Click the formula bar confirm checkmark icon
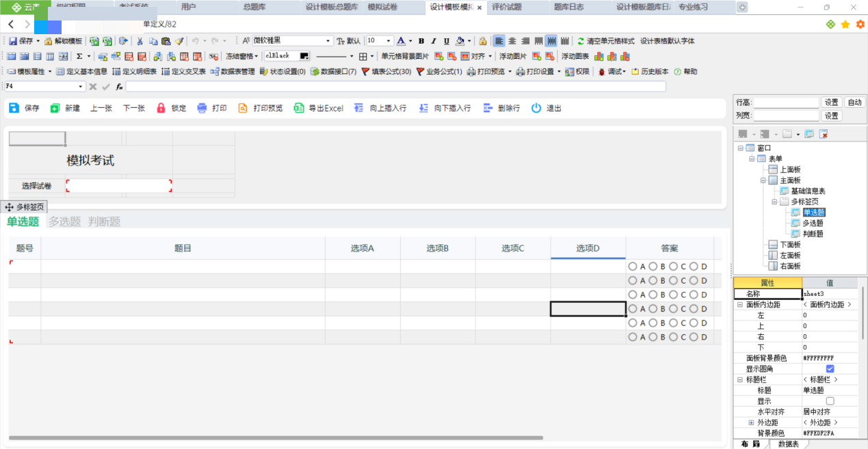The height and width of the screenshot is (449, 868). tap(105, 87)
